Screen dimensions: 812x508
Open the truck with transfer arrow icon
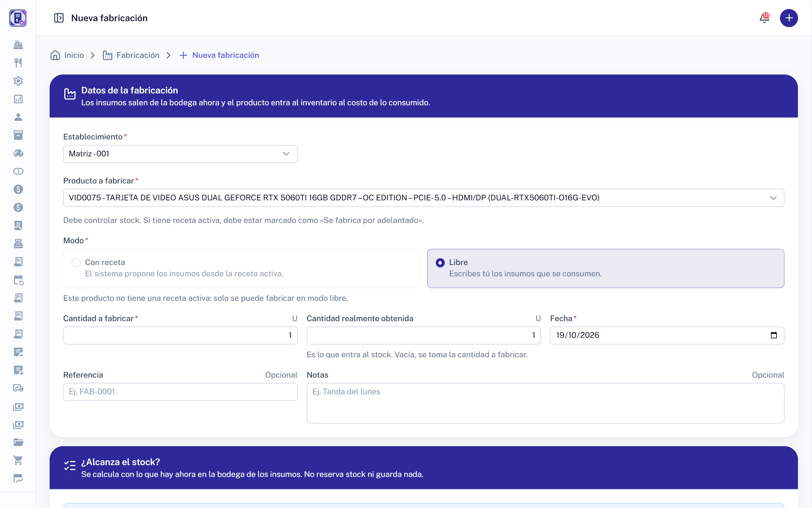click(x=18, y=388)
